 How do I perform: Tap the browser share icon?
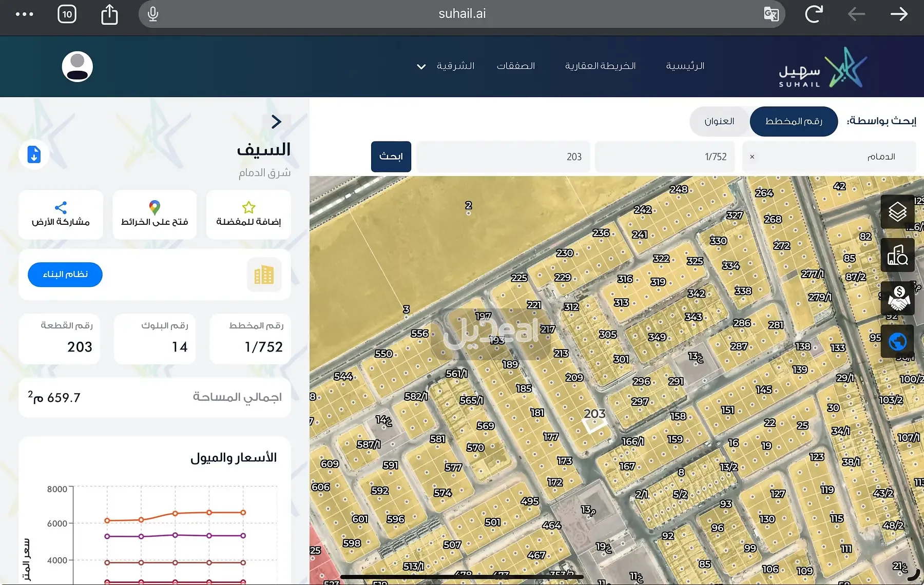pyautogui.click(x=109, y=14)
